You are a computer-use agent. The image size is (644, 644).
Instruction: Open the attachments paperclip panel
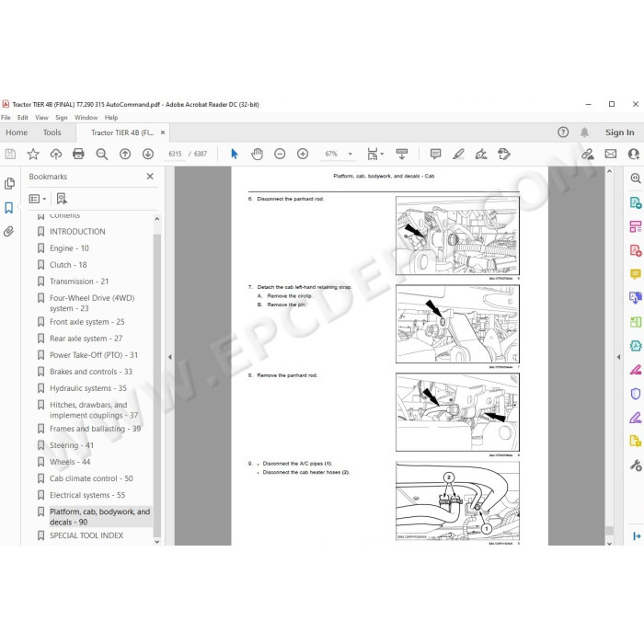(8, 231)
